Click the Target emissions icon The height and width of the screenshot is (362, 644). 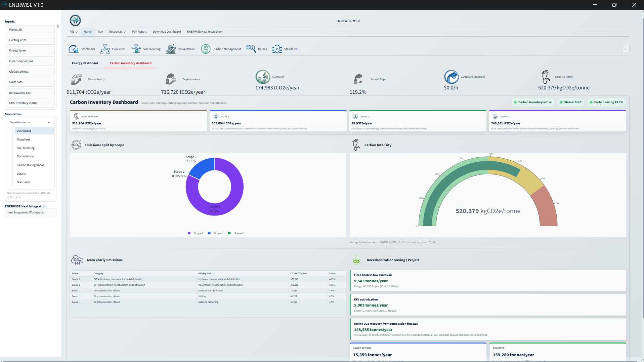point(171,79)
